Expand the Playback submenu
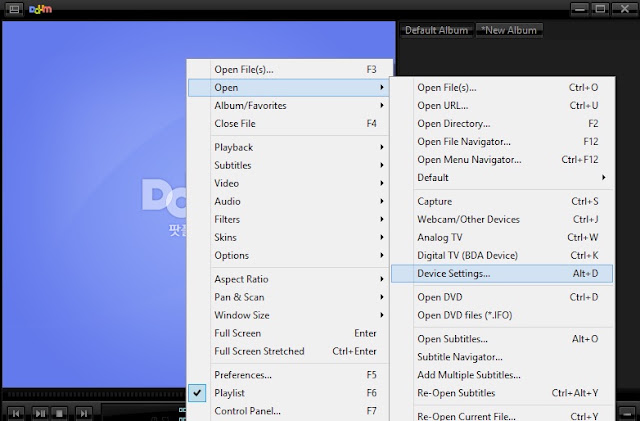Viewport: 640px width, 421px height. [289, 147]
